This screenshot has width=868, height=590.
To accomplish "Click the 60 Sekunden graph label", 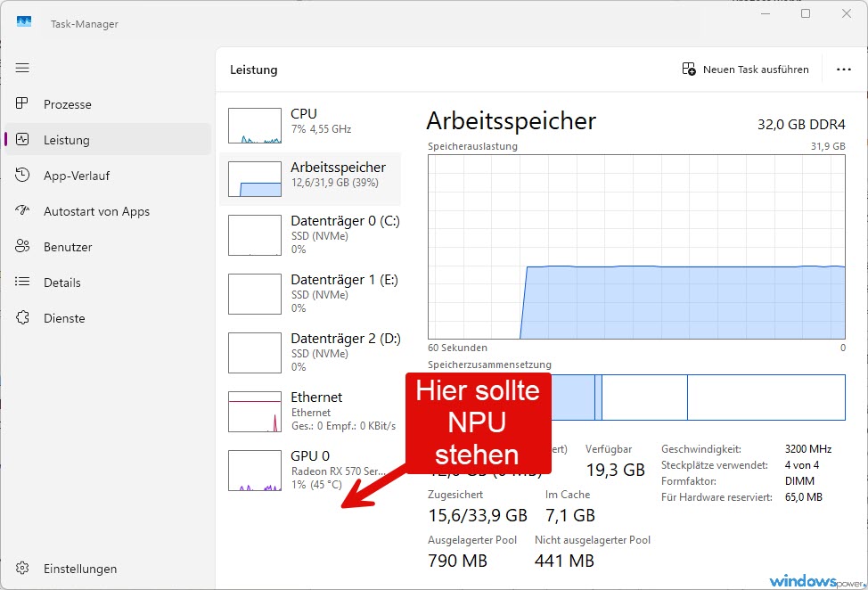I will tap(457, 348).
